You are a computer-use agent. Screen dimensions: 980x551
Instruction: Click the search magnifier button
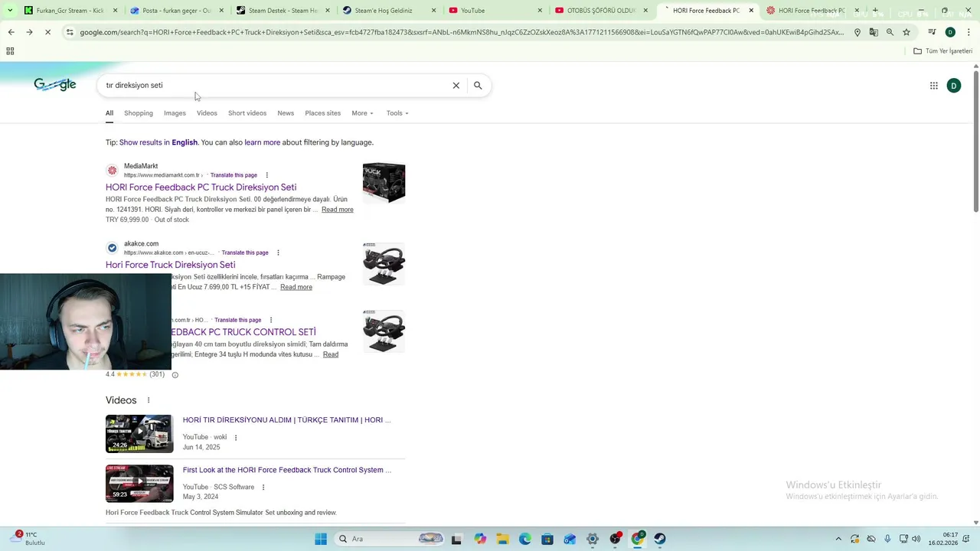(x=478, y=85)
